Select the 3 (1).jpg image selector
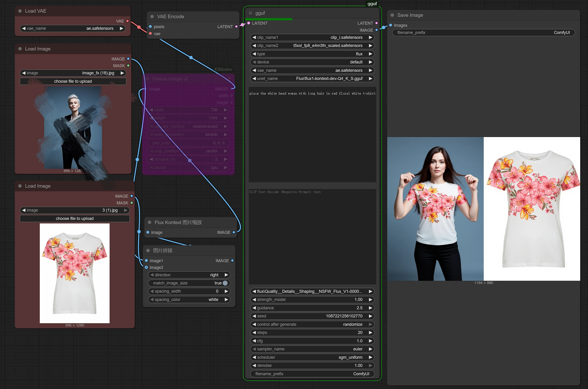 pos(75,210)
